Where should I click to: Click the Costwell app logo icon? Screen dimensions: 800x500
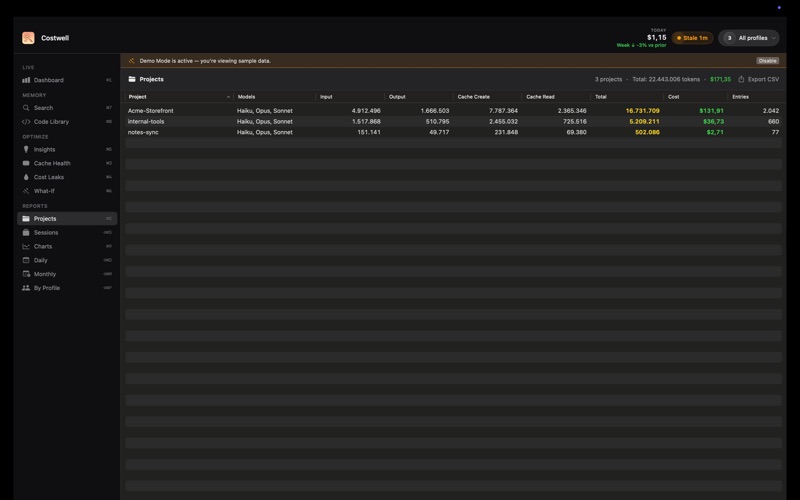(28, 38)
